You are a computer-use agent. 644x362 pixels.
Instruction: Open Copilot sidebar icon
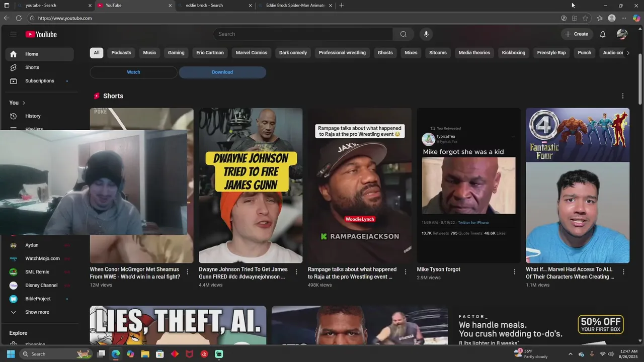[636, 18]
